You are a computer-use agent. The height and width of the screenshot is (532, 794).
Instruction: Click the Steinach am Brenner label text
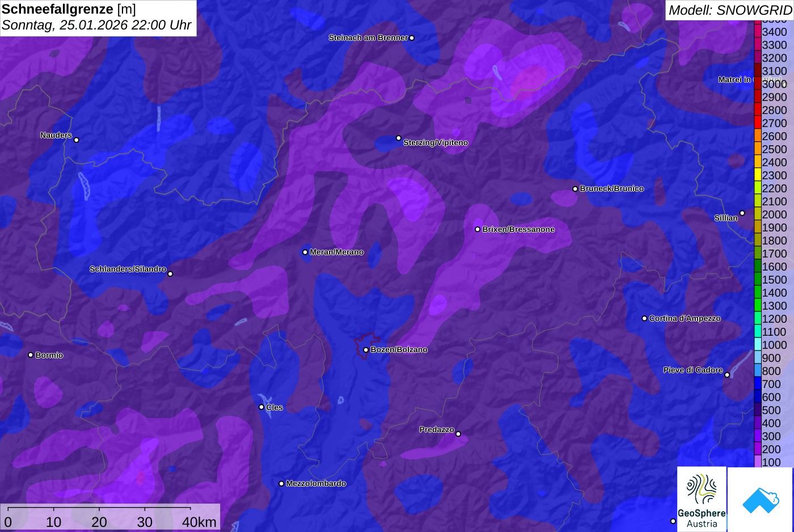pos(368,38)
